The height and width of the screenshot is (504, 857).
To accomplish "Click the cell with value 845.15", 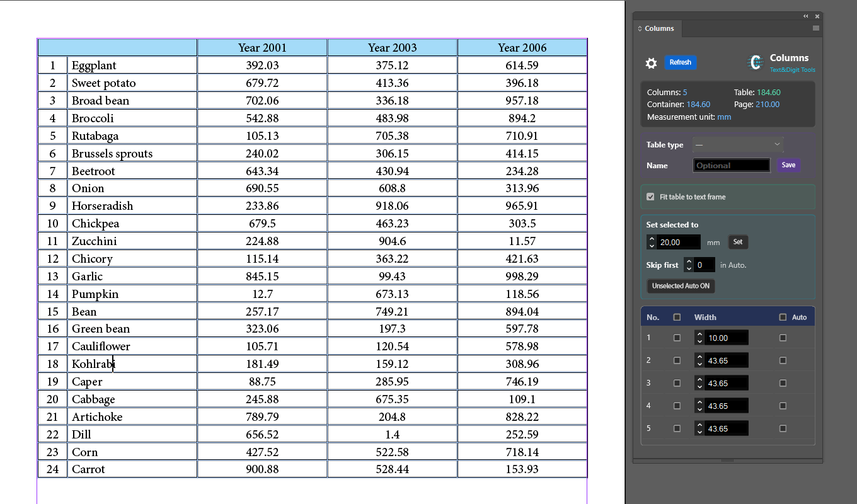I will tap(262, 276).
